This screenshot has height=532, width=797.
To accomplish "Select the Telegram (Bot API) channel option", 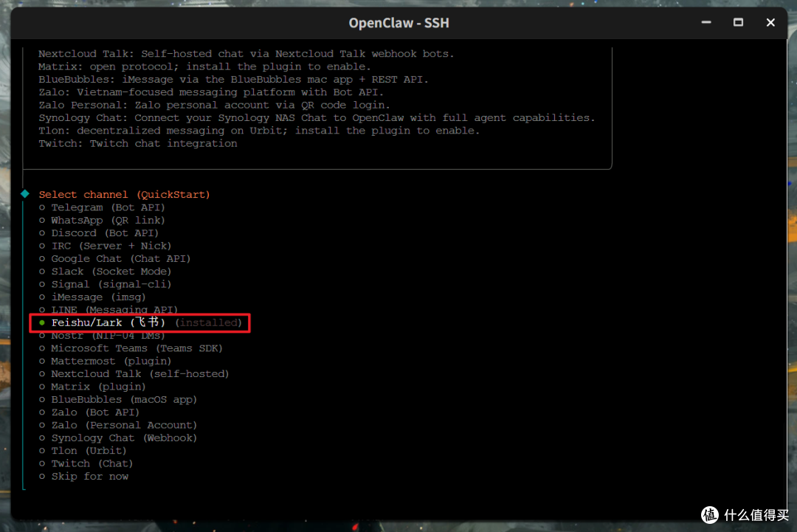I will click(x=102, y=207).
